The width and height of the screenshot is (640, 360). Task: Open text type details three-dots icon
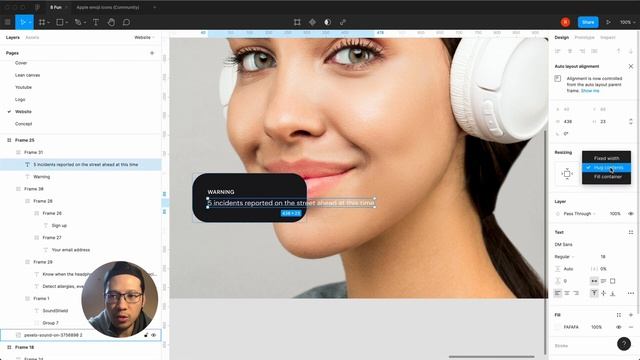631,293
